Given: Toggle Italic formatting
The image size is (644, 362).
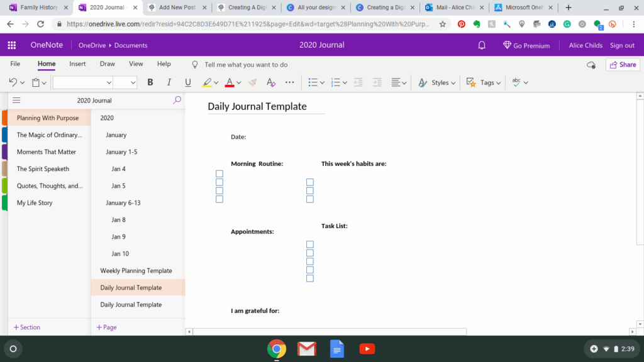Looking at the screenshot, I should pos(169,82).
